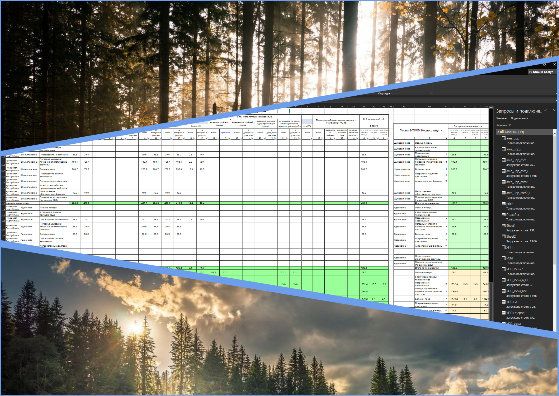Click a beige shaded cell in the right table
The width and height of the screenshot is (559, 396).
tap(468, 285)
